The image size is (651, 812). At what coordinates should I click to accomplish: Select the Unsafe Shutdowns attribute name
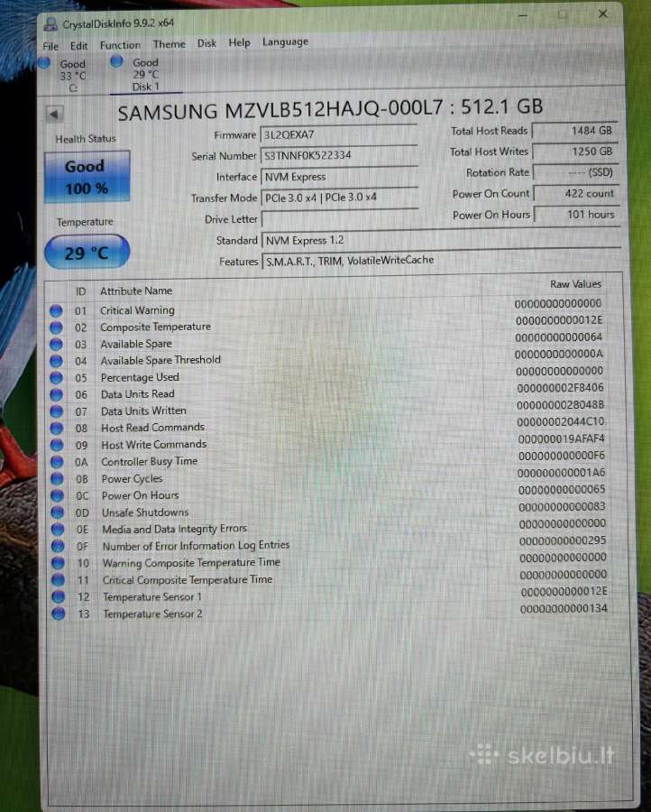[x=145, y=512]
